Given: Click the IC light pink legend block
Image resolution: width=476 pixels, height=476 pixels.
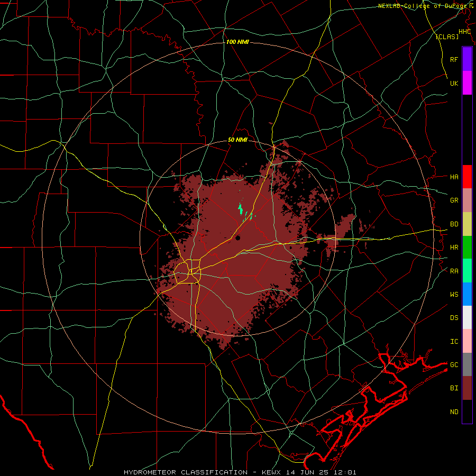Looking at the screenshot, I should pyautogui.click(x=467, y=341).
